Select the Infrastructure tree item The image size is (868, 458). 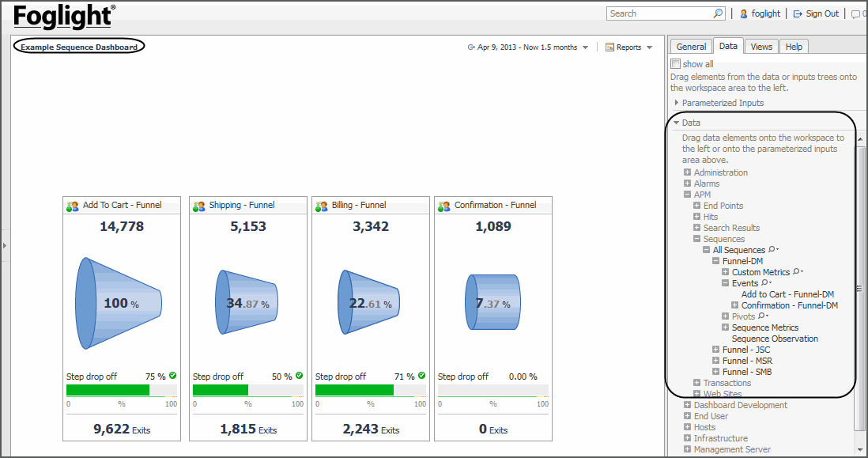[x=721, y=438]
